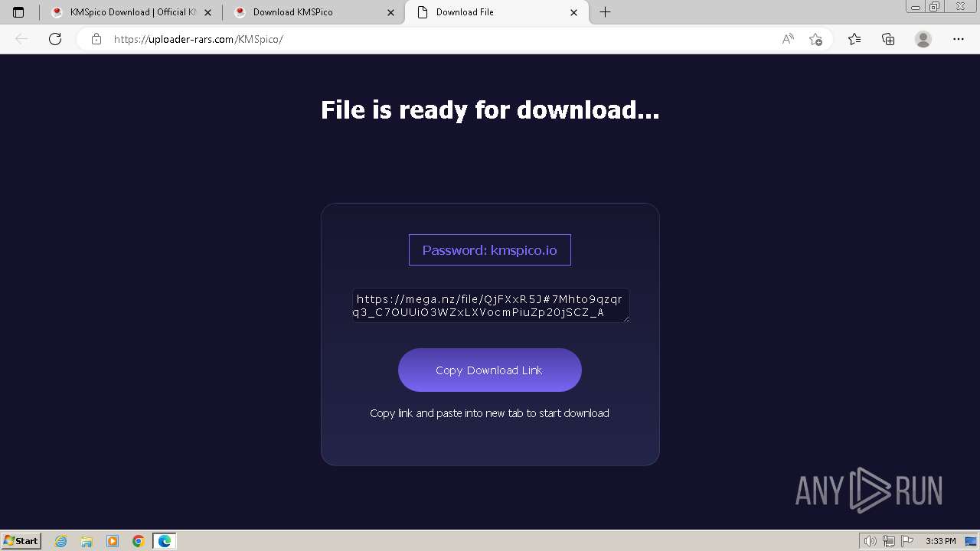
Task: Close the Download File tab
Action: 574,12
